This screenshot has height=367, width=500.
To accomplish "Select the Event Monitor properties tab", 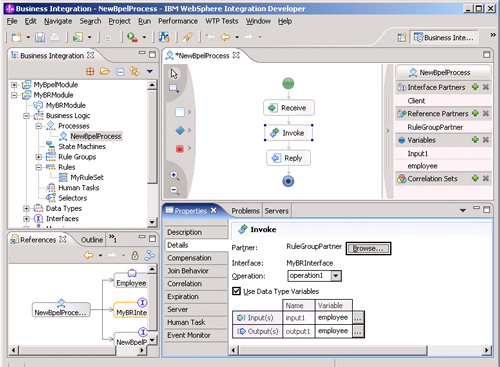I will [196, 335].
